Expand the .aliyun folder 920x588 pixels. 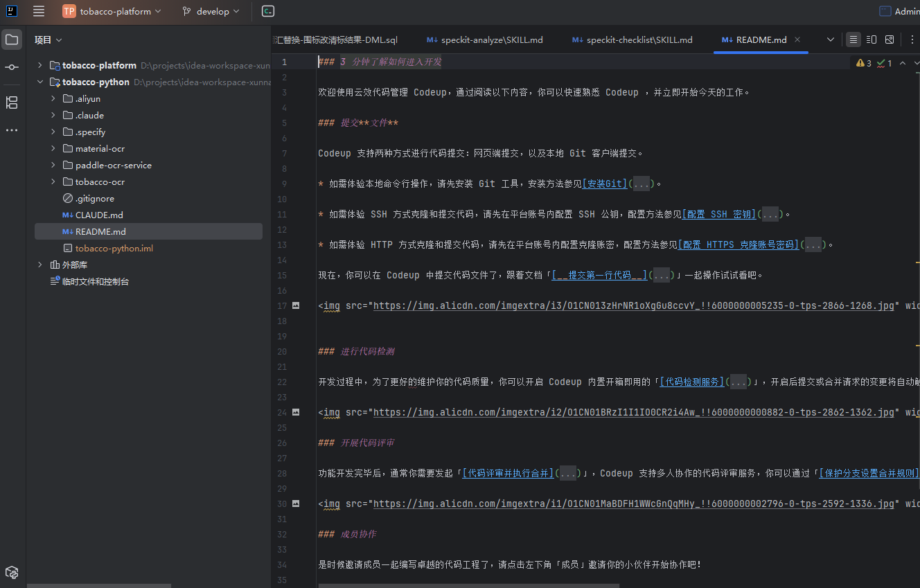[53, 99]
